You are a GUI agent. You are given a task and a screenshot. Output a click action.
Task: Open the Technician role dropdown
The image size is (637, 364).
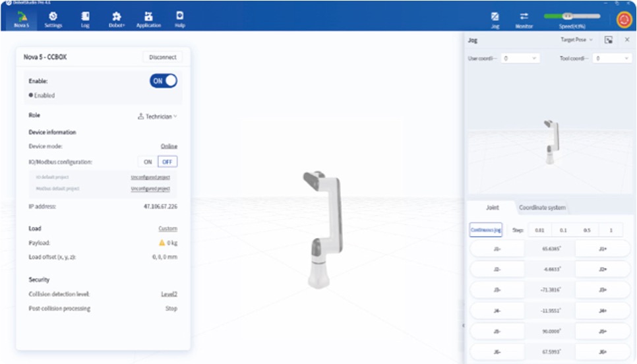point(158,117)
